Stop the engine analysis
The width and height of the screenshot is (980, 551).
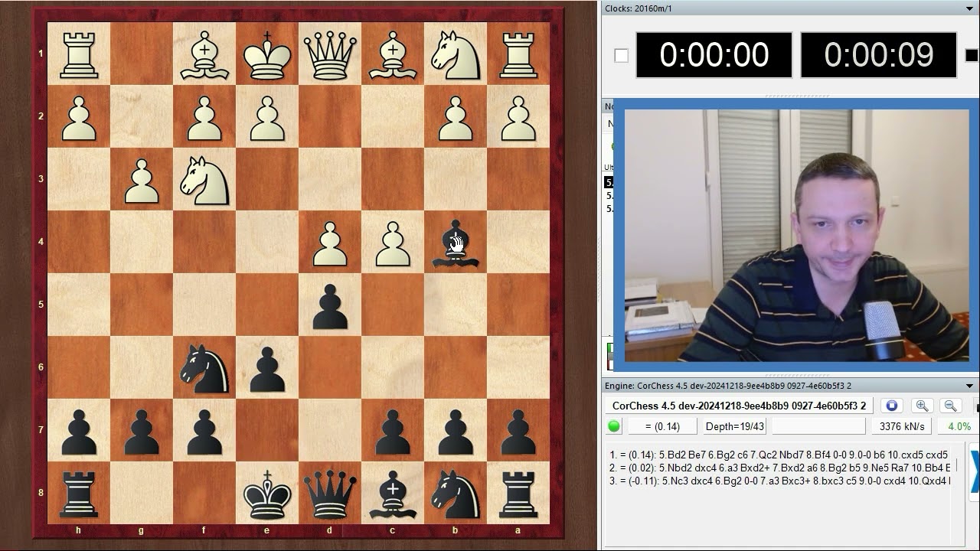pos(891,406)
